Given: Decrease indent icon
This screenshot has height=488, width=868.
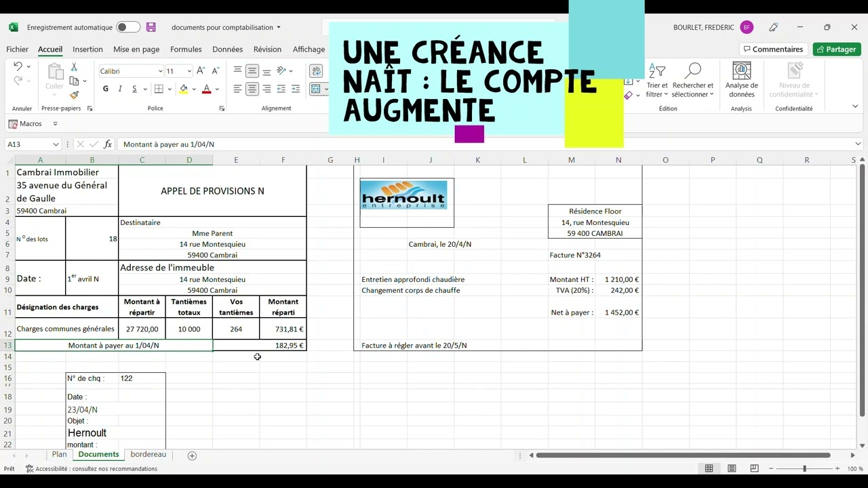Looking at the screenshot, I should pos(281,89).
